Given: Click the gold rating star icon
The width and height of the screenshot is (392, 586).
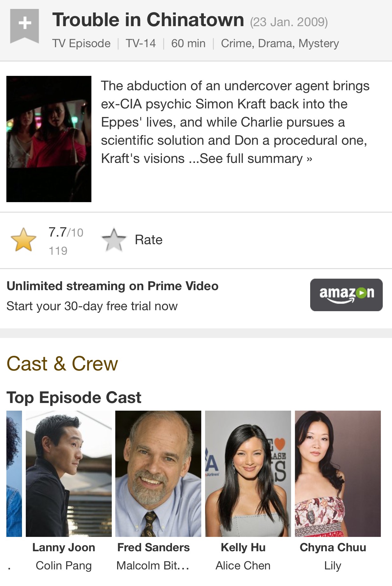Looking at the screenshot, I should click(24, 240).
